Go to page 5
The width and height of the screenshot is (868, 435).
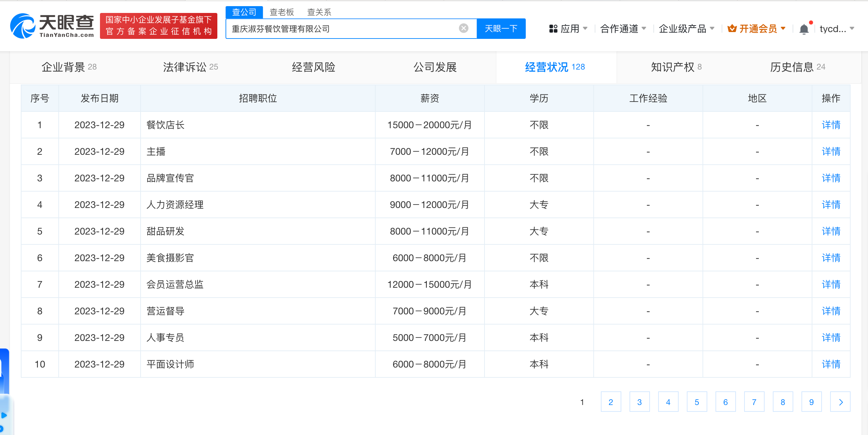697,402
